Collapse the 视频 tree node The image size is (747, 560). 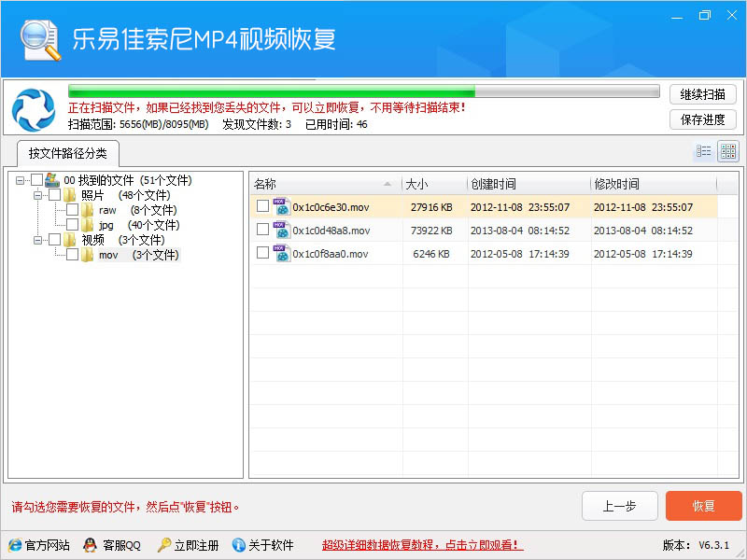click(x=38, y=240)
